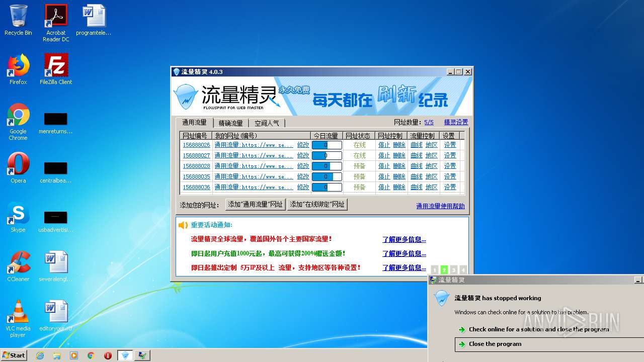
Task: Choose Check online for a solution
Action: pos(538,329)
